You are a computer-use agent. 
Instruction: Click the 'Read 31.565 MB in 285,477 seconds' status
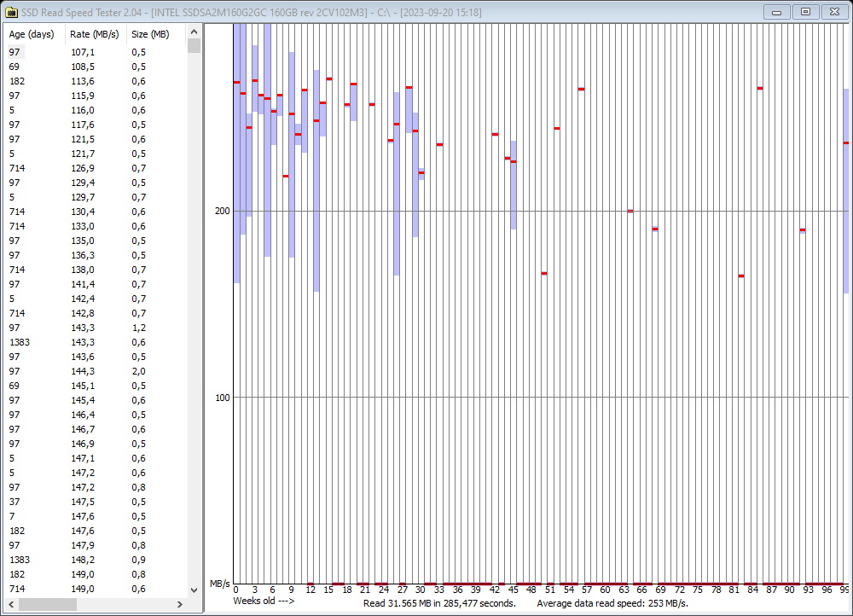(439, 603)
